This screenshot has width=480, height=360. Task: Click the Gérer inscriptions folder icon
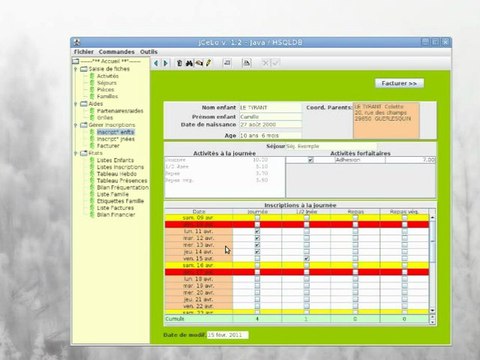click(84, 125)
